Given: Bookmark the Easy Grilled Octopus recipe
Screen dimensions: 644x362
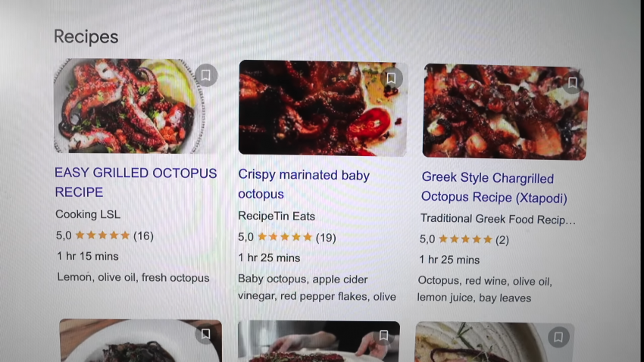Looking at the screenshot, I should pos(206,75).
